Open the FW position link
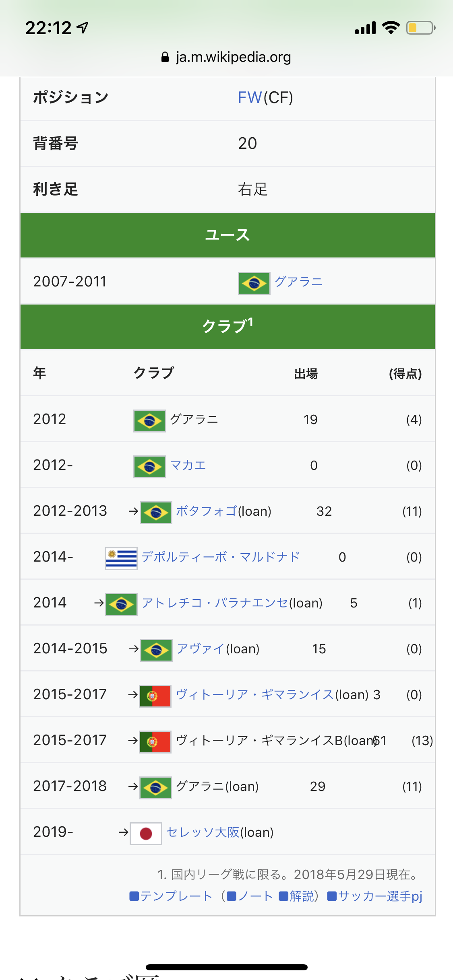 pos(250,97)
